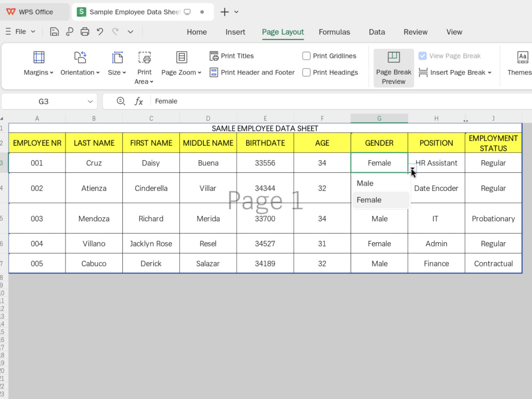This screenshot has width=532, height=399.
Task: Click the Undo arrow icon
Action: coord(100,32)
